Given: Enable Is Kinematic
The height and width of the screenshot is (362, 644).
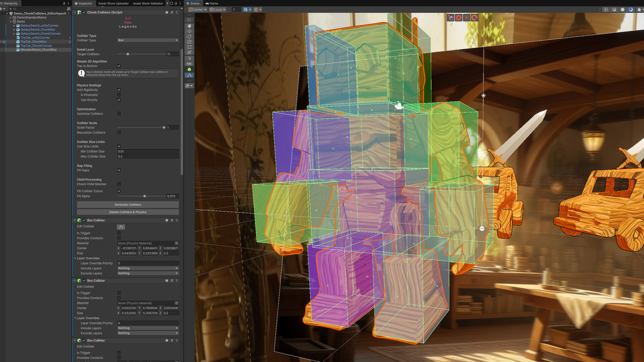Looking at the screenshot, I should (x=119, y=95).
